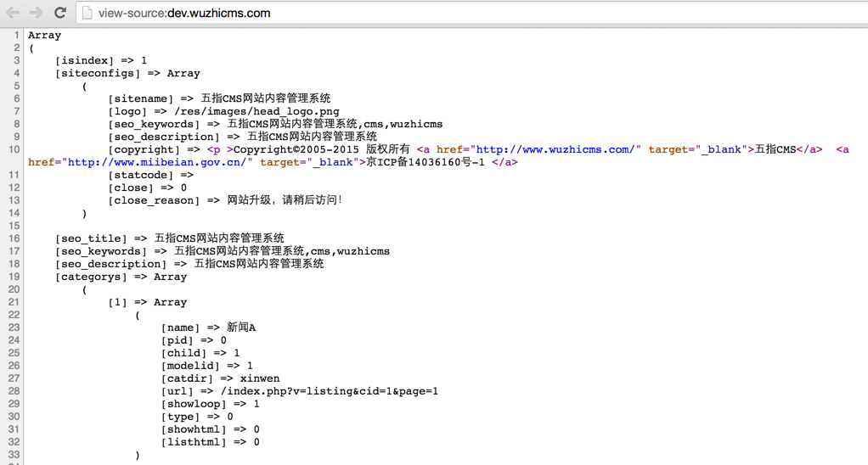
Task: Click the "[type] => 0" line
Action: 197,417
